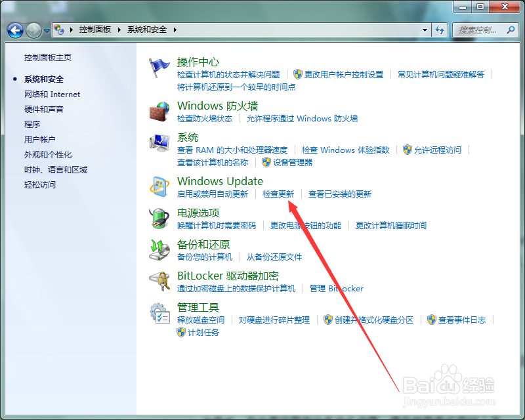The image size is (525, 420).
Task: Open the Windows 防火墙 heading link
Action: click(x=218, y=106)
